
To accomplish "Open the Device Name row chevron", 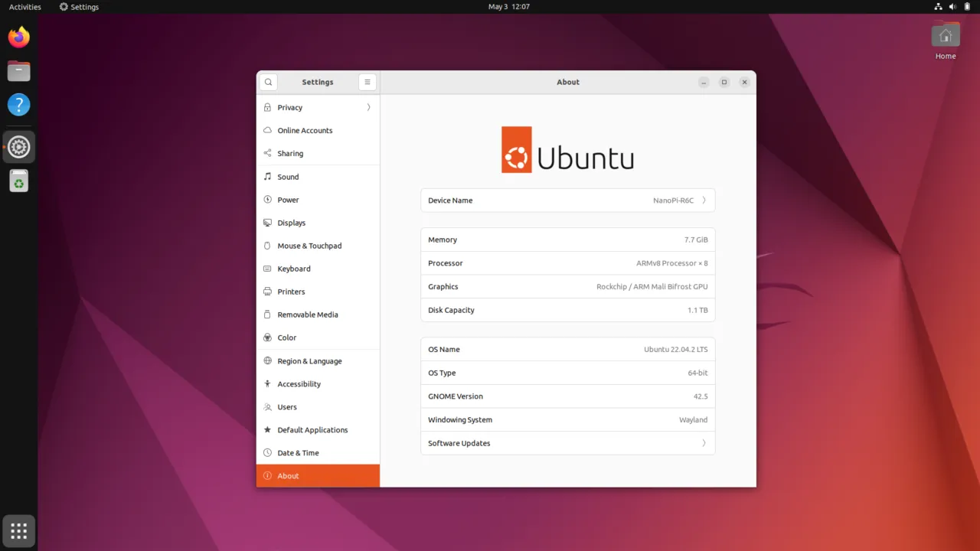I will 704,201.
